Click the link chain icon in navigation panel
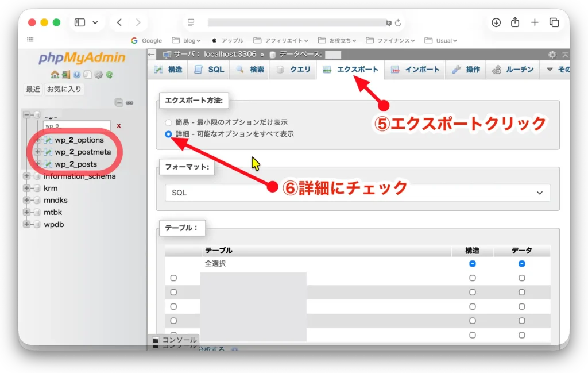The image size is (588, 373). (130, 103)
